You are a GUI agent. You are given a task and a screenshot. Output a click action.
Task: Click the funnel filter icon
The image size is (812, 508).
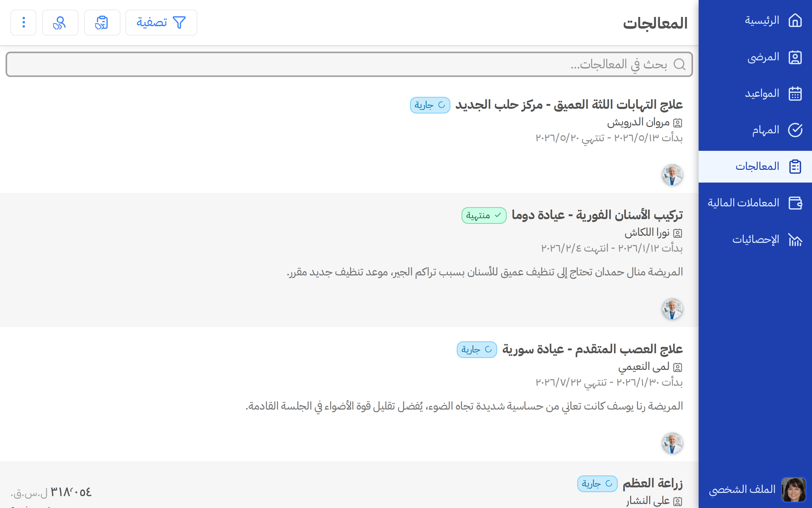179,22
